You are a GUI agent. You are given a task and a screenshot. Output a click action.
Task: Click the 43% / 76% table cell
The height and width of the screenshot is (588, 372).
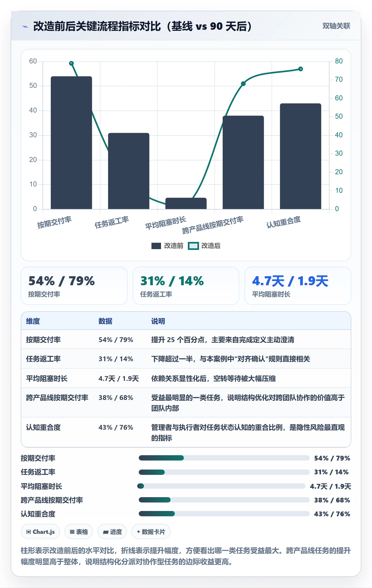[x=116, y=427]
